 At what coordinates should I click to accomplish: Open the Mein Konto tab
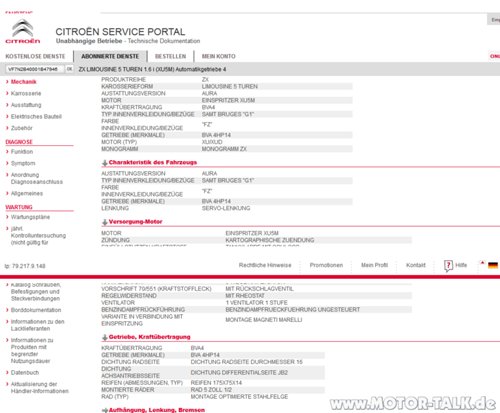point(218,56)
